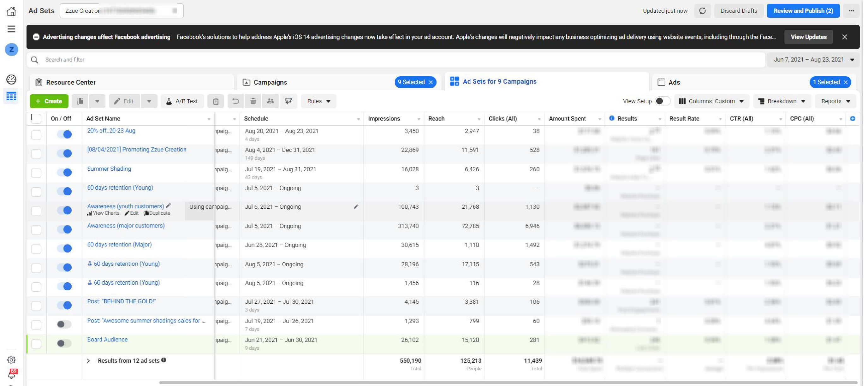This screenshot has height=386, width=868.
Task: Open the Summer Shading ad set link
Action: [109, 169]
